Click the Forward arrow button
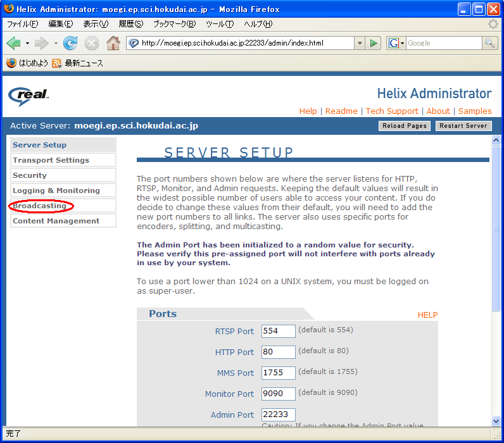This screenshot has width=504, height=443. pos(41,43)
